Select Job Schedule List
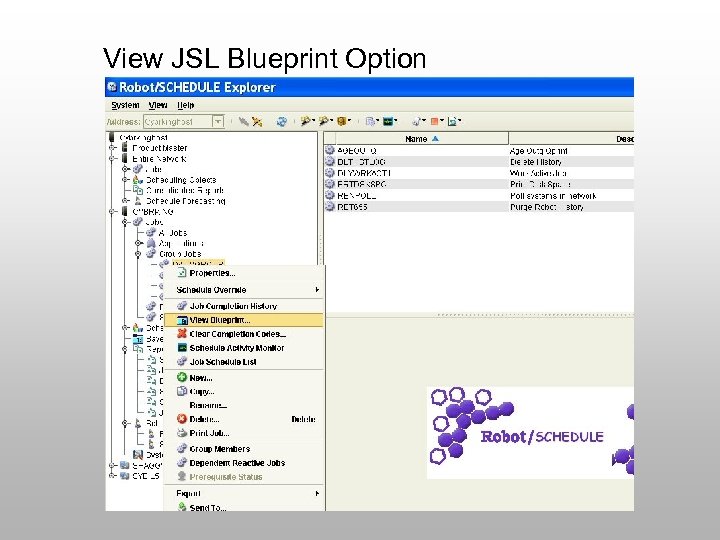 tap(244, 362)
